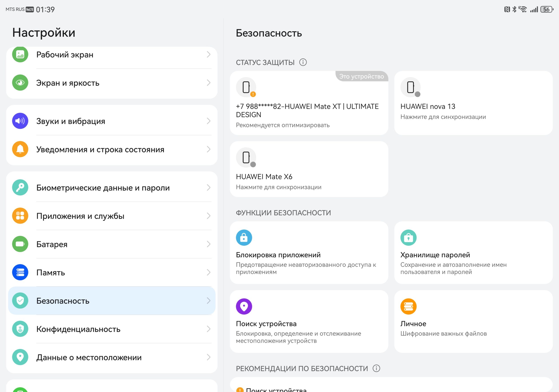Tap the orange bell Notifications icon
559x392 pixels.
20,149
